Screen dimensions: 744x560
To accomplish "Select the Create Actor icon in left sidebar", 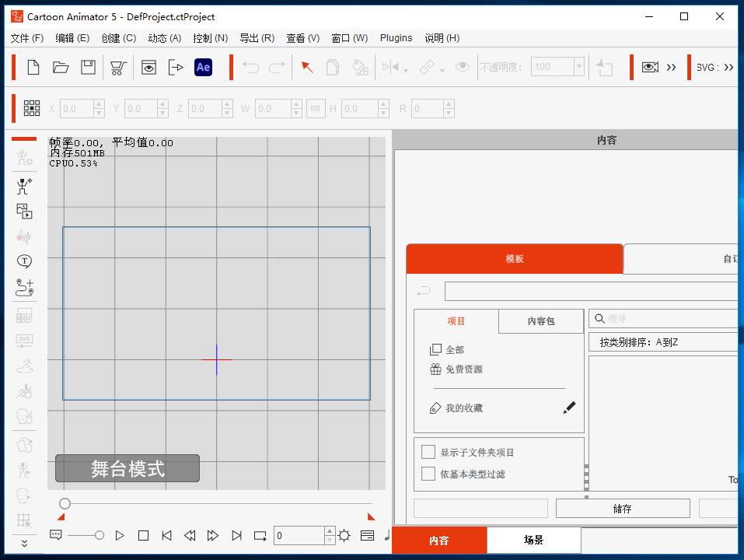I will pos(25,186).
